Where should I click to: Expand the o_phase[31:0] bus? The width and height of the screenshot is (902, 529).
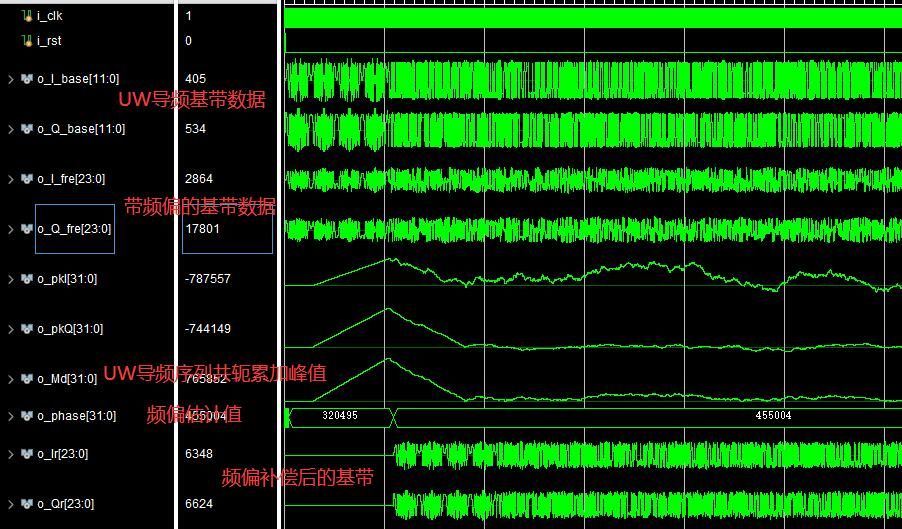(10, 416)
